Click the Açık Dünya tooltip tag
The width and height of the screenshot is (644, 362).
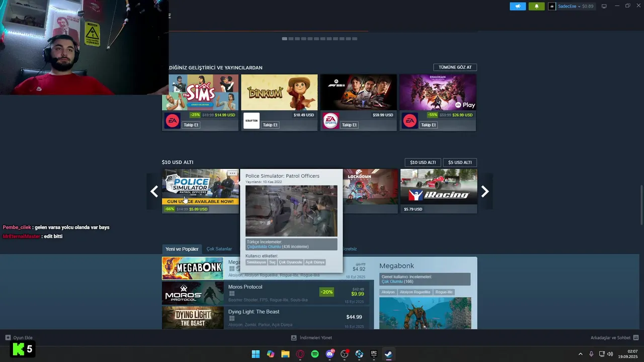pos(315,262)
